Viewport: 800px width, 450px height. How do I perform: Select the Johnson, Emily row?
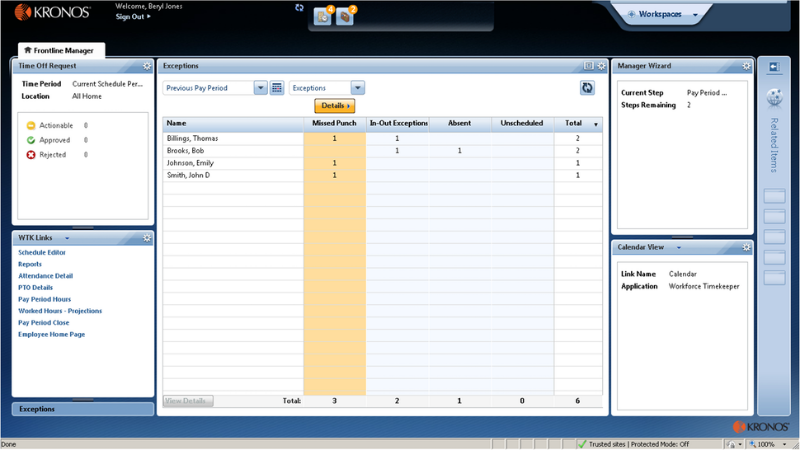click(382, 163)
